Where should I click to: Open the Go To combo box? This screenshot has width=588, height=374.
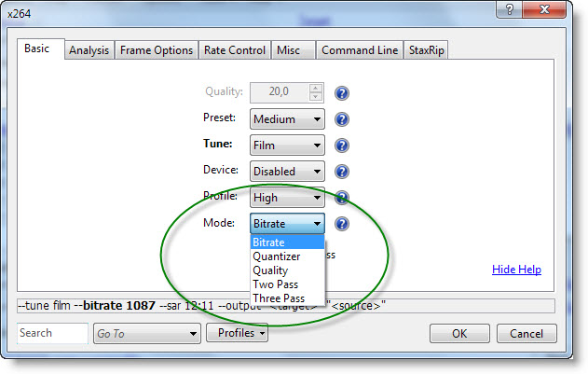point(146,334)
